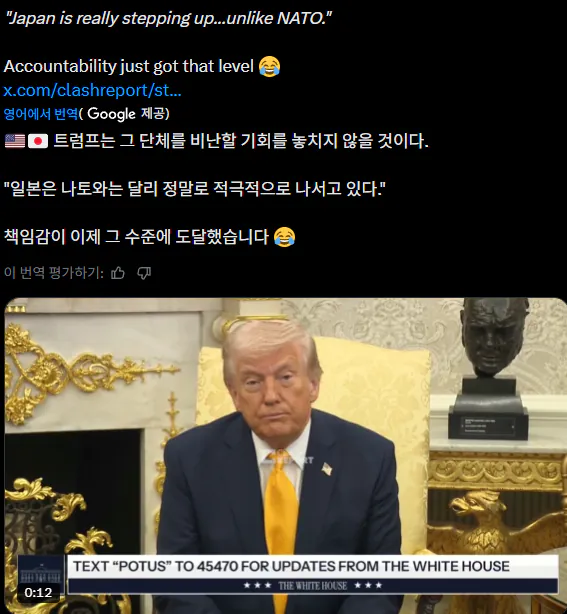This screenshot has width=567, height=614.
Task: Click the "일본은 나토와는 달리" translated quote
Action: 195,189
